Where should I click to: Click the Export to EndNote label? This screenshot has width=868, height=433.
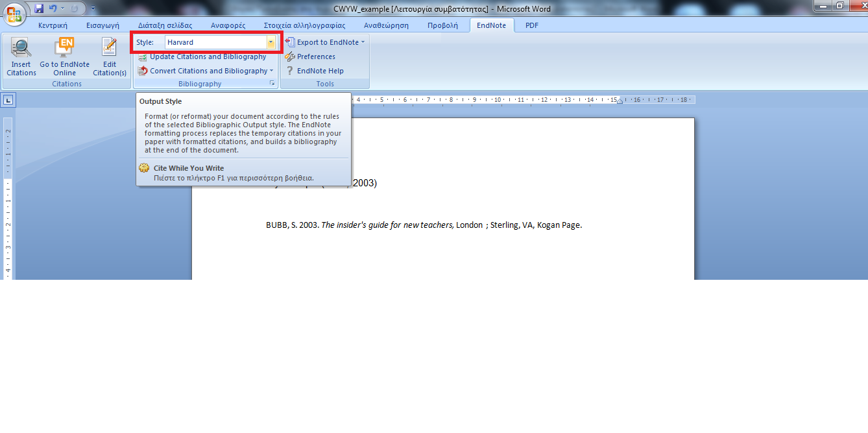tap(328, 42)
